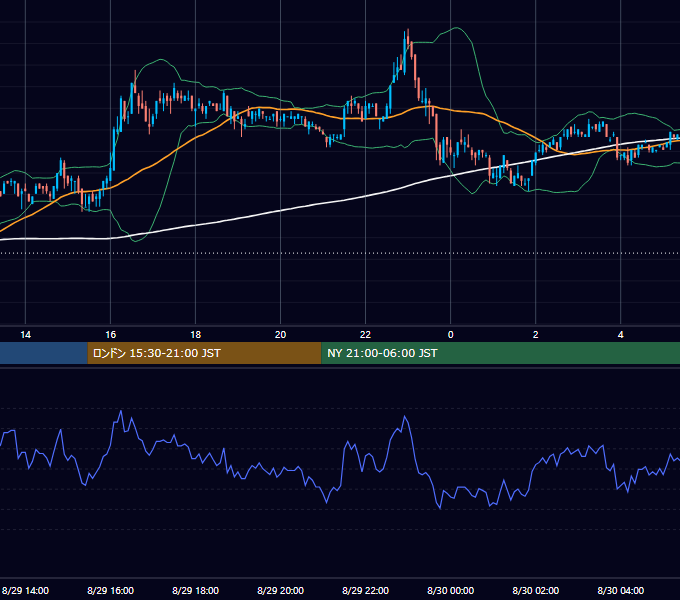Click the 8/29 16:00 time label
Viewport: 680px width, 600px height.
pyautogui.click(x=111, y=590)
